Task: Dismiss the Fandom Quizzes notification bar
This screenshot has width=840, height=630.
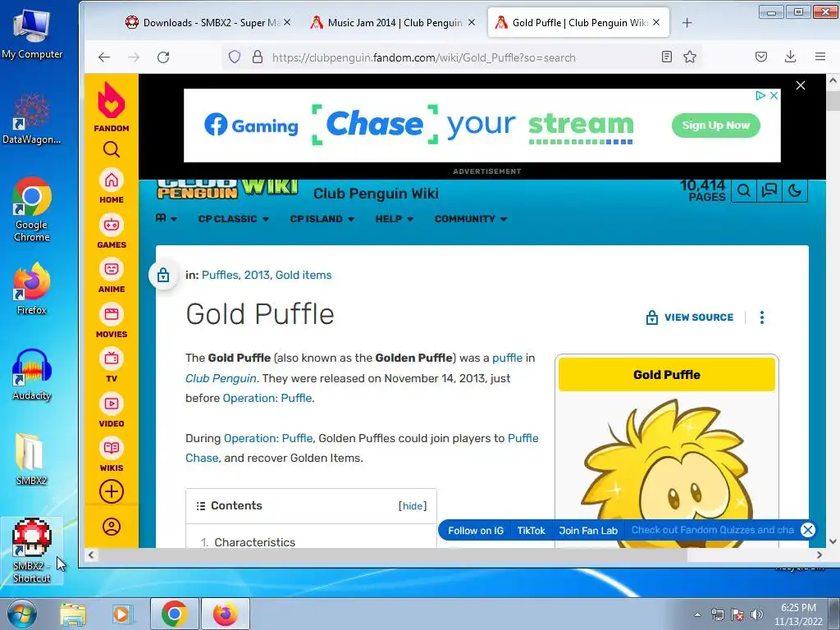Action: [x=808, y=530]
